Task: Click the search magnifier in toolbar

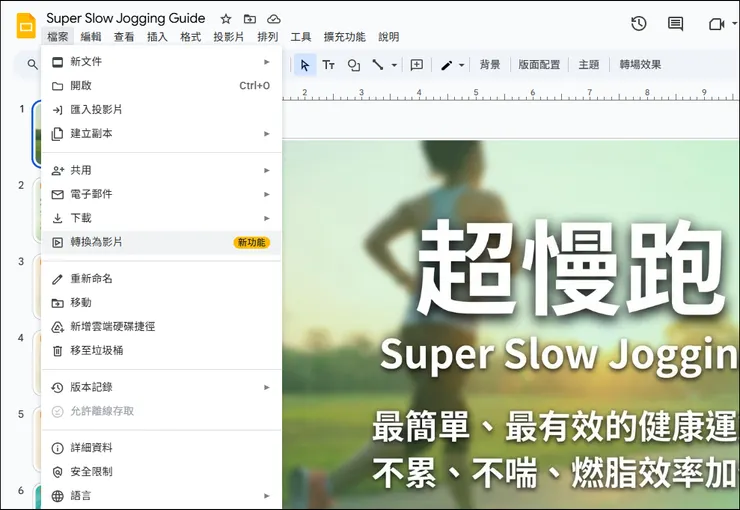Action: pyautogui.click(x=32, y=65)
